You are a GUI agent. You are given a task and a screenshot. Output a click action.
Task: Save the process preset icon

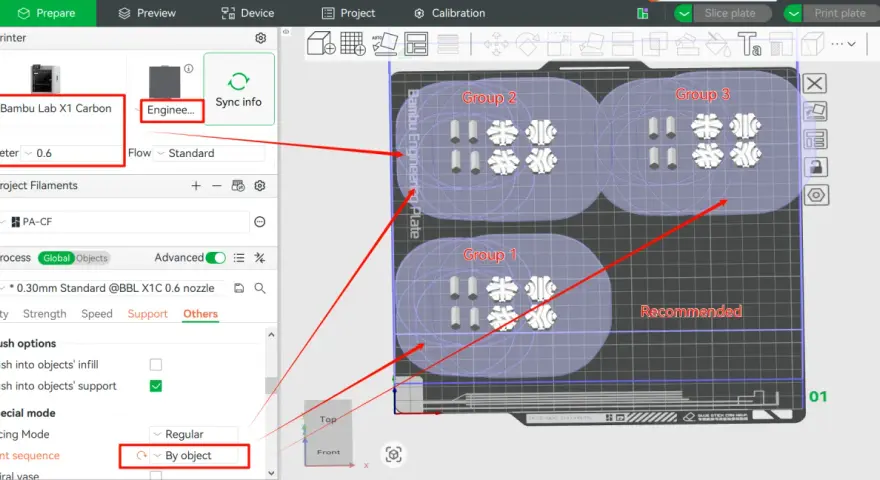coord(239,288)
